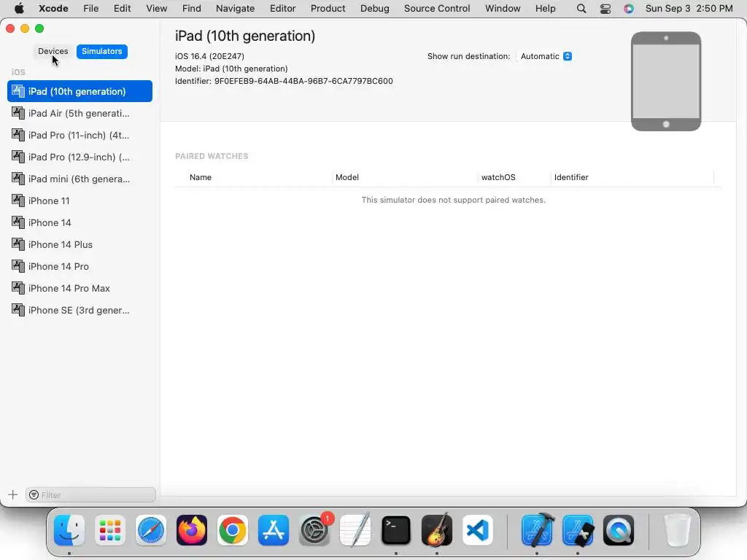Launch Firefox from the Dock

(x=192, y=530)
